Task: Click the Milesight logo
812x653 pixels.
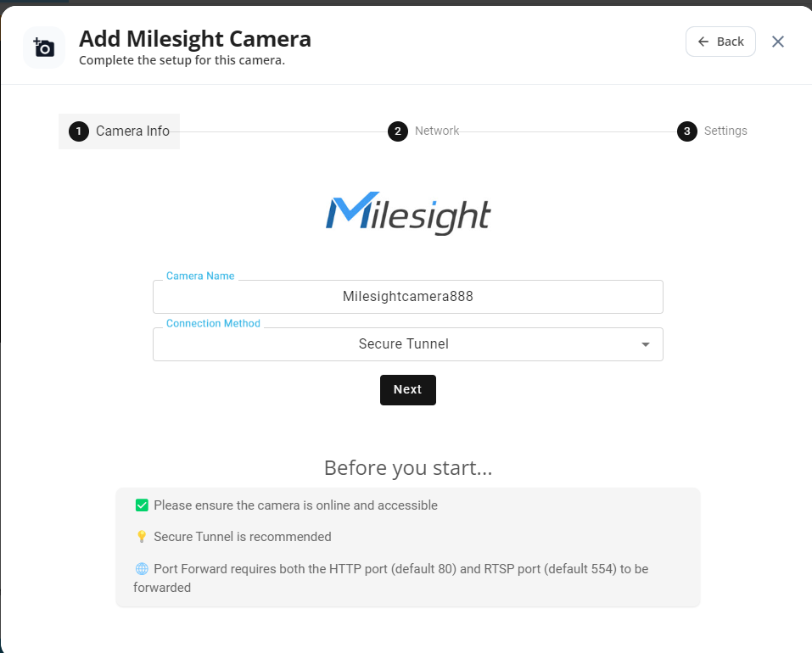Action: (x=408, y=213)
